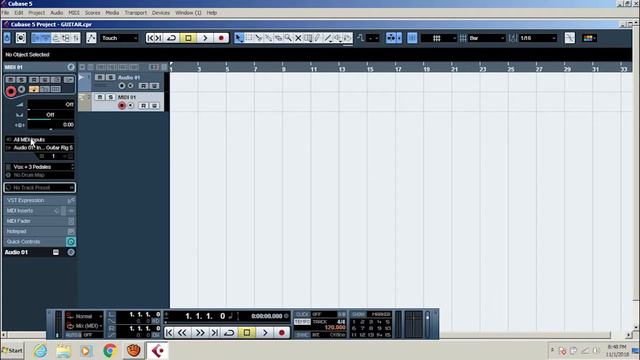Open the snap type dropdown
This screenshot has height=360, width=640.
pyautogui.click(x=439, y=38)
